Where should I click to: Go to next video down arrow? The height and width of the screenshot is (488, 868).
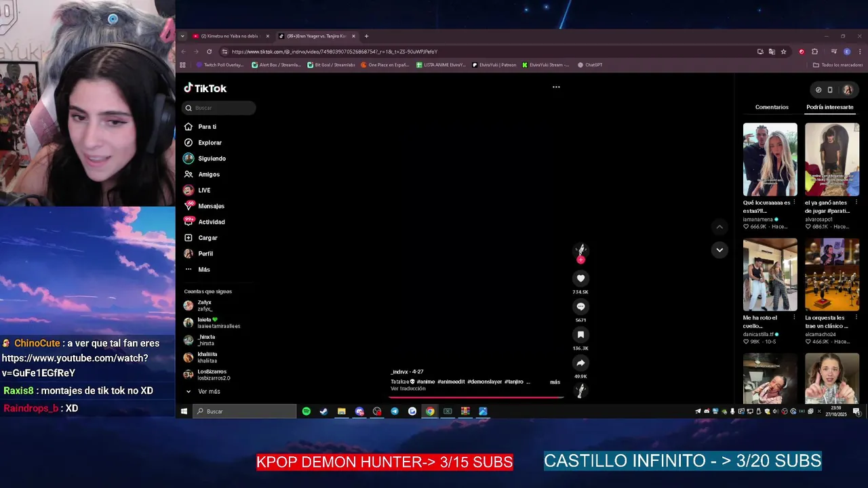(x=719, y=250)
